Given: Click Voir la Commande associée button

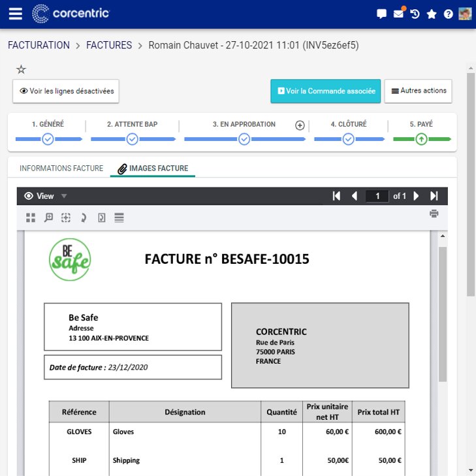Looking at the screenshot, I should pos(325,91).
